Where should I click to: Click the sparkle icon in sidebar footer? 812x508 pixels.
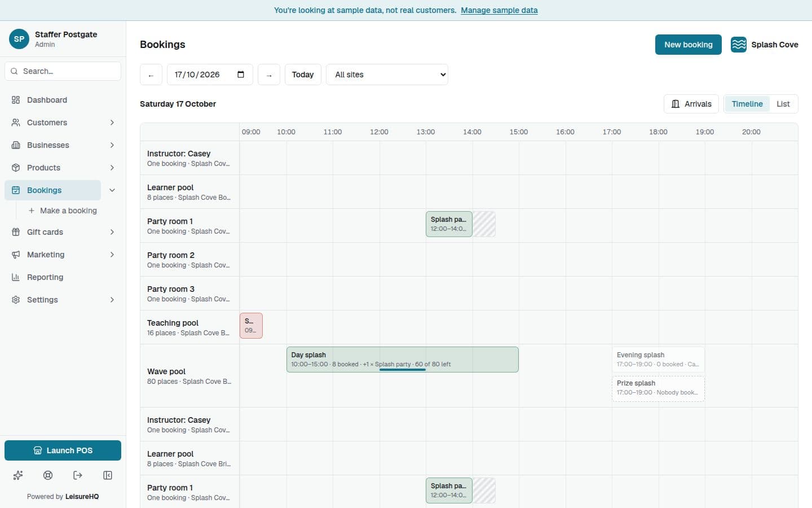tap(18, 475)
